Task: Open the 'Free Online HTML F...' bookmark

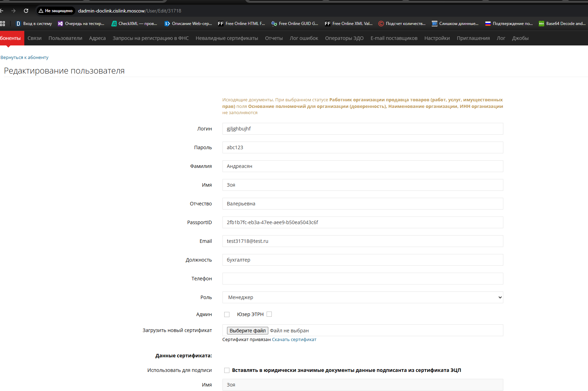Action: (x=242, y=24)
